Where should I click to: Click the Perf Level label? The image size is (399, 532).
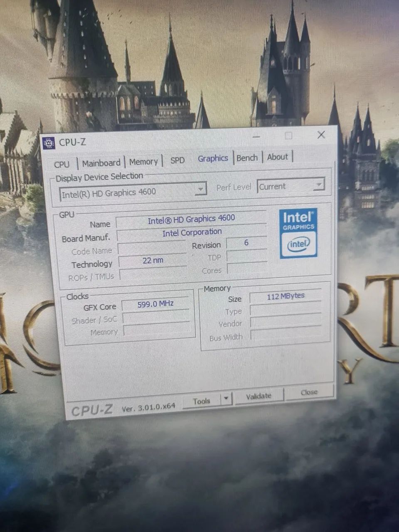point(234,187)
